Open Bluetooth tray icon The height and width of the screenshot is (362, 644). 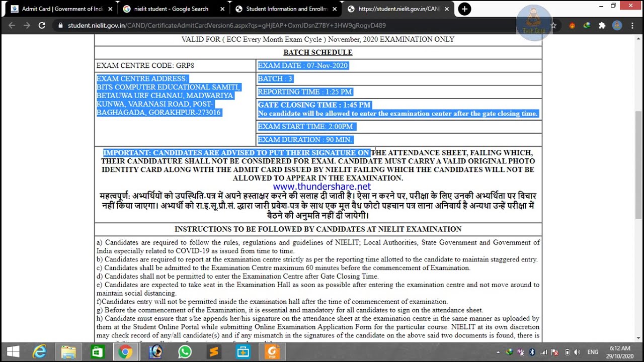tap(532, 352)
